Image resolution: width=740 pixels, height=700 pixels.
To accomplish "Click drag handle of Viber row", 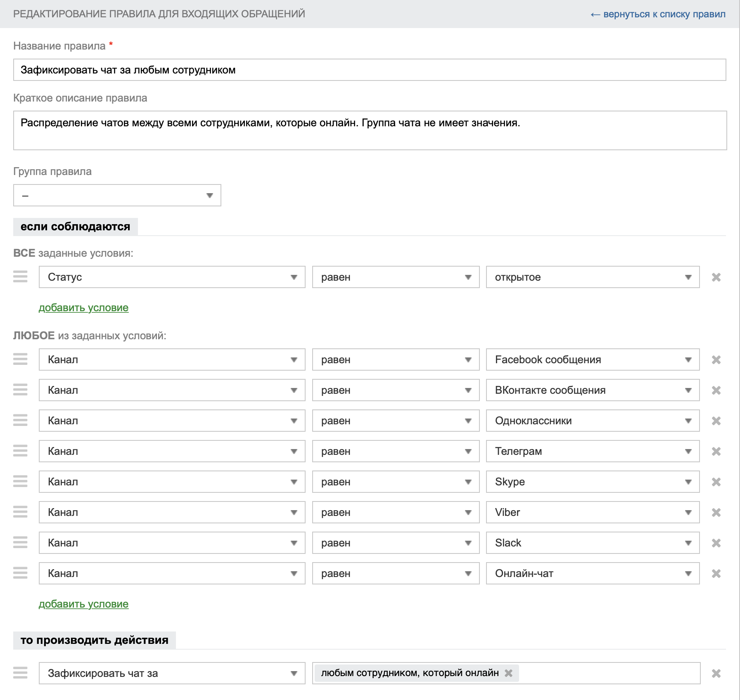I will [x=20, y=512].
